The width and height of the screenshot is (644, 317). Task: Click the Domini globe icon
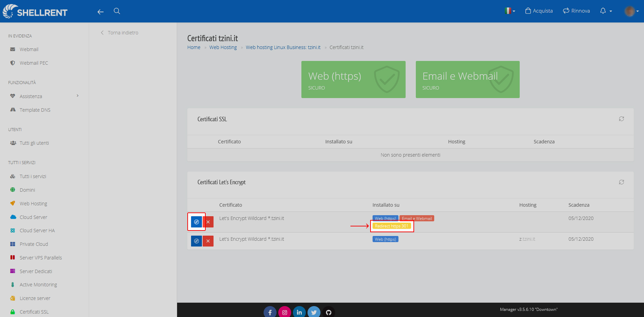point(13,190)
